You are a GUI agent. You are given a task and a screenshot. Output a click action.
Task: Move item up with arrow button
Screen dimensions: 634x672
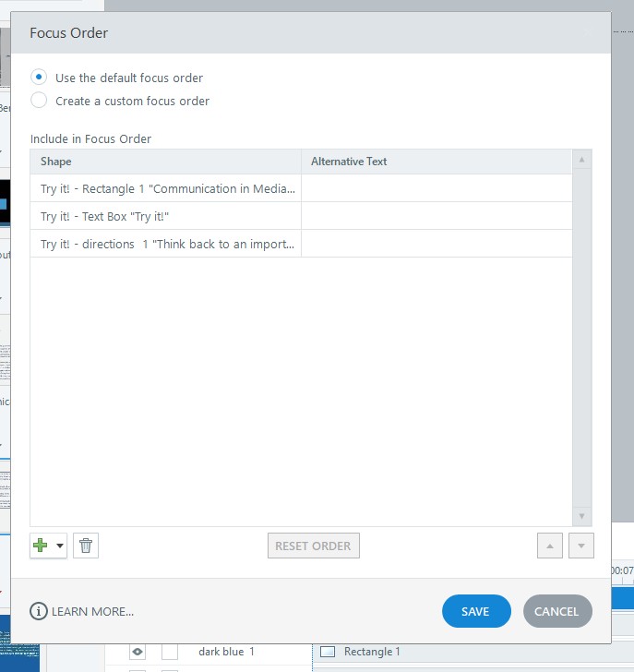point(550,546)
